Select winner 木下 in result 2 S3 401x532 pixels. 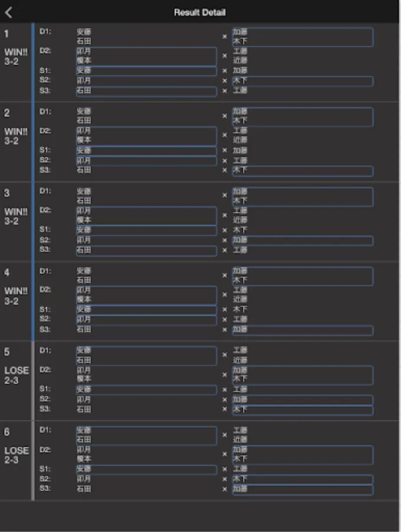[303, 171]
